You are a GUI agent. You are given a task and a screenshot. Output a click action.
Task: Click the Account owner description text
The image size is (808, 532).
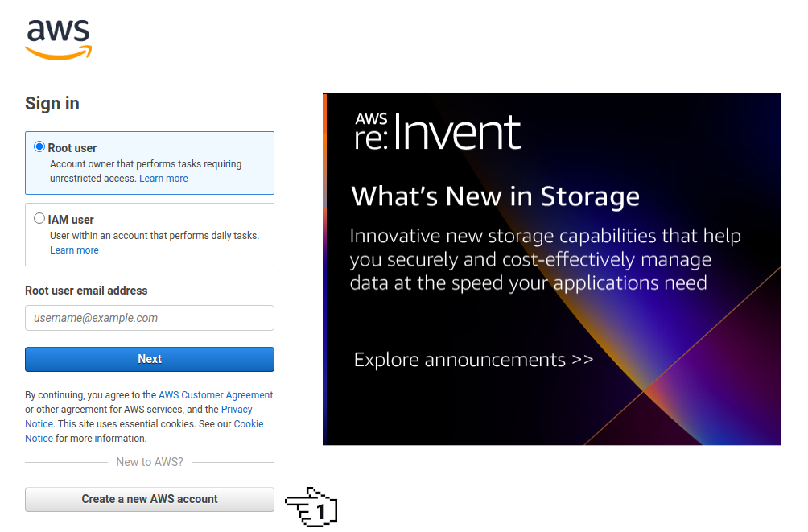coord(146,164)
